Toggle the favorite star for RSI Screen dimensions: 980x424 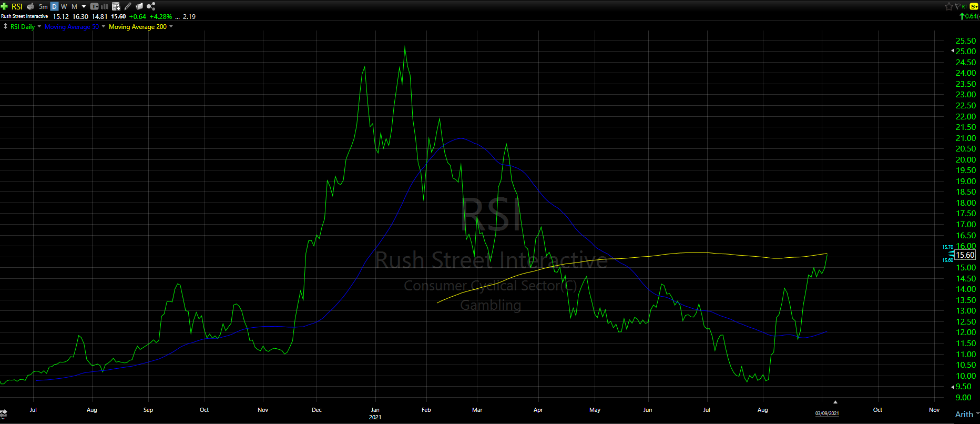948,6
